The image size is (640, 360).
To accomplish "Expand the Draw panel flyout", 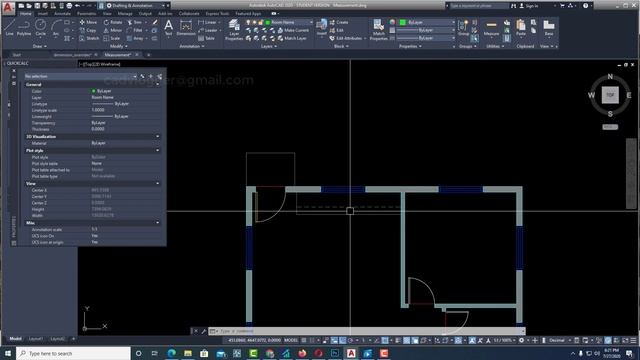I will (x=40, y=47).
